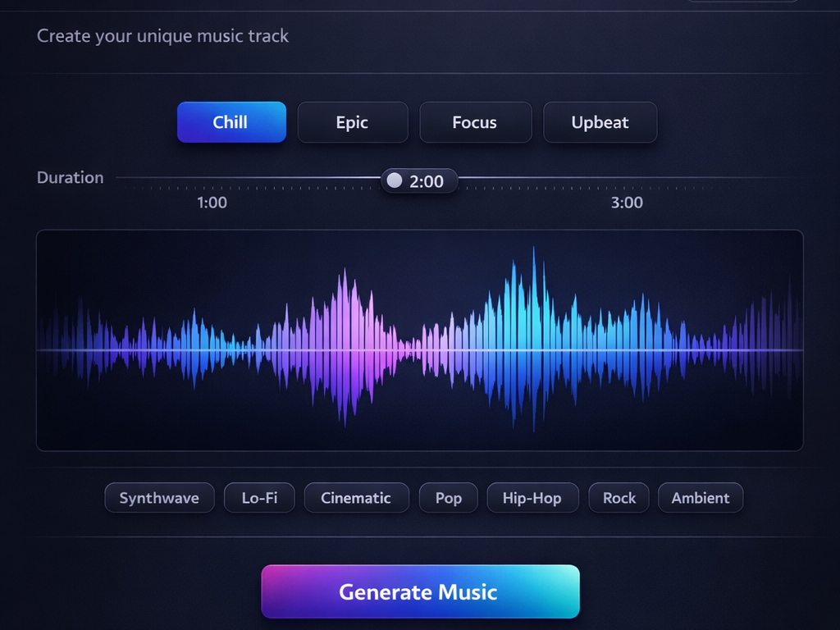
Task: Click the Generate Music button
Action: 420,591
